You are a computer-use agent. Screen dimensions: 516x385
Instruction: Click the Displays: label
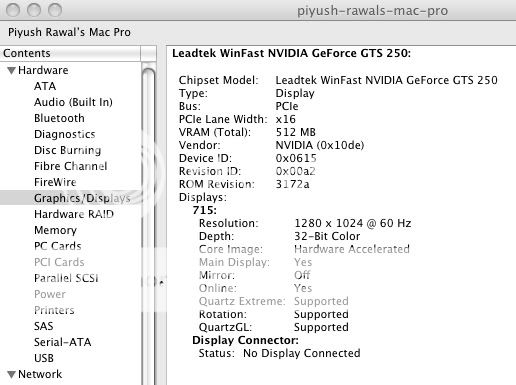(203, 197)
